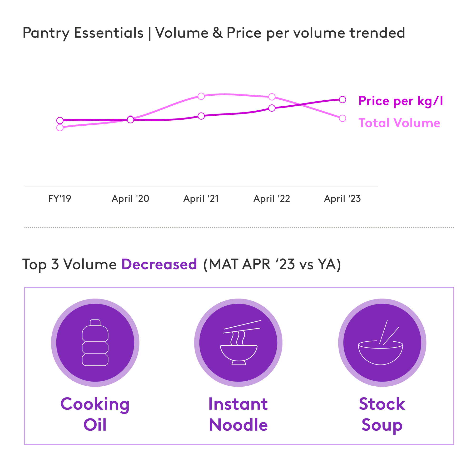This screenshot has height=472, width=476.
Task: Click the April '21 axis label
Action: pos(201,199)
